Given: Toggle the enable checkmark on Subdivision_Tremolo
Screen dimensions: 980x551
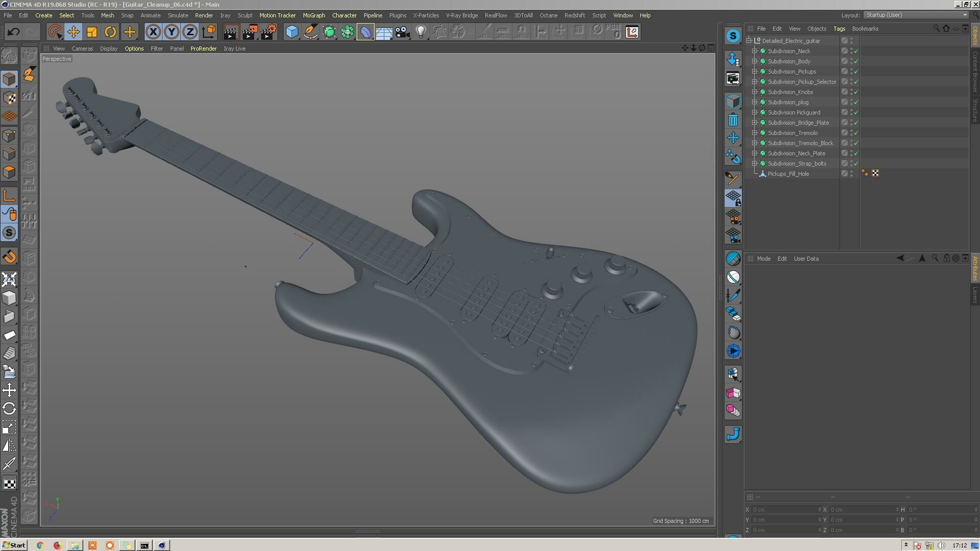Looking at the screenshot, I should (856, 132).
